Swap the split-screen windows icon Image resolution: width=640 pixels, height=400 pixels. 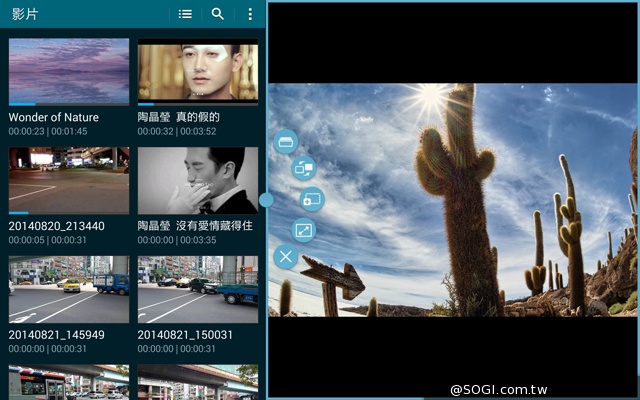click(304, 168)
